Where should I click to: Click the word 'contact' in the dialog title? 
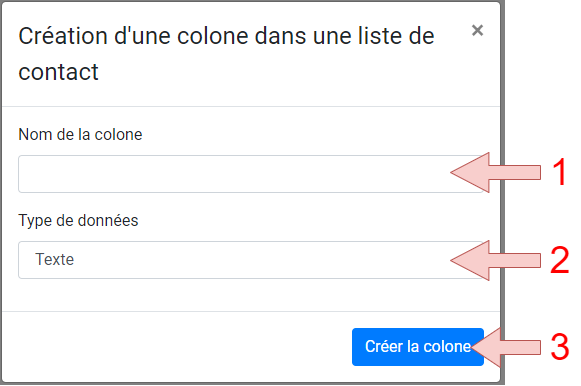pos(59,72)
